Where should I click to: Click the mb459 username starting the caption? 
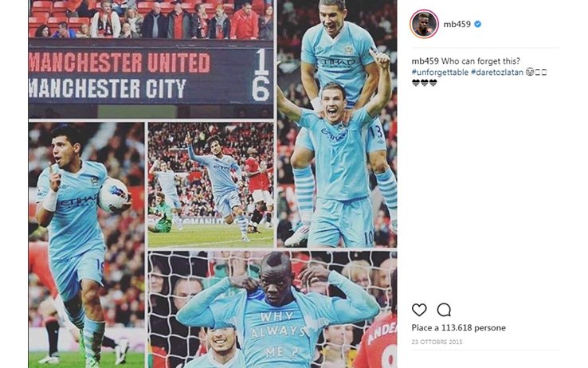425,61
